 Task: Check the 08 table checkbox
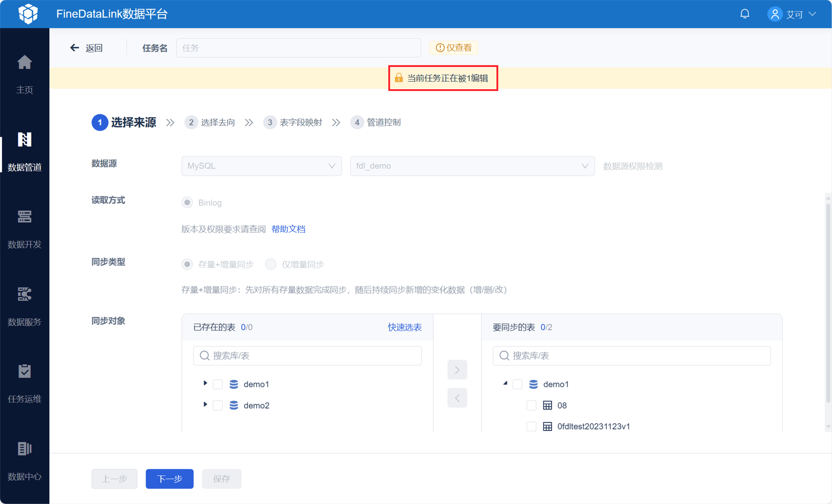coord(532,406)
